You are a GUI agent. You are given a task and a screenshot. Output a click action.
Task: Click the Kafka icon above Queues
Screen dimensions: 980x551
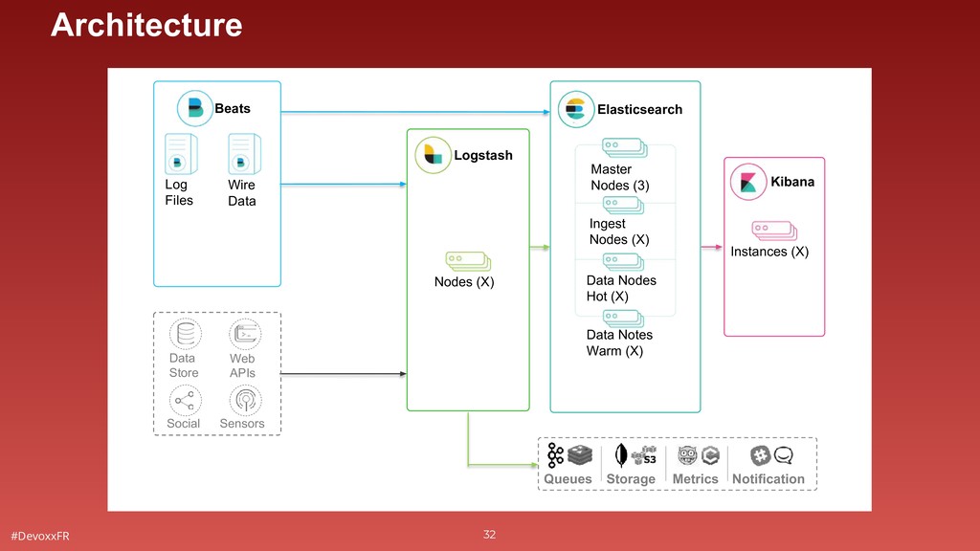[x=555, y=455]
